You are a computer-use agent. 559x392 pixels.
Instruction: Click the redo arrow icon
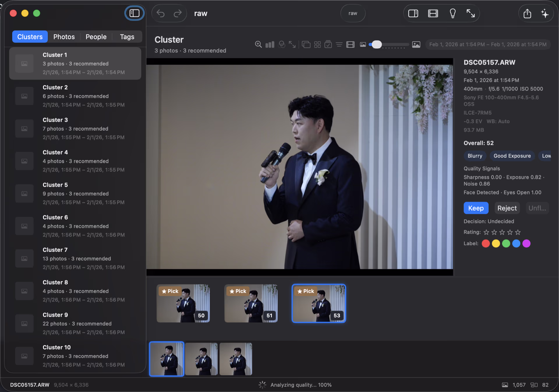[178, 13]
